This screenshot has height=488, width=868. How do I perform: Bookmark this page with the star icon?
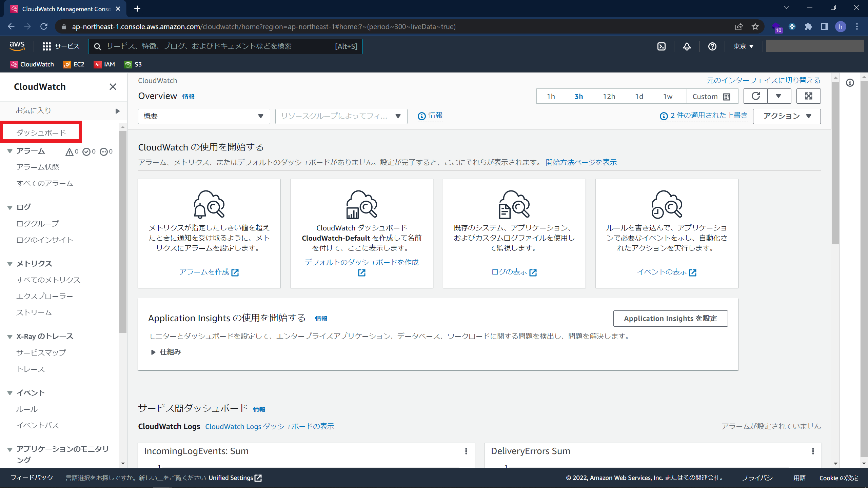tap(755, 26)
